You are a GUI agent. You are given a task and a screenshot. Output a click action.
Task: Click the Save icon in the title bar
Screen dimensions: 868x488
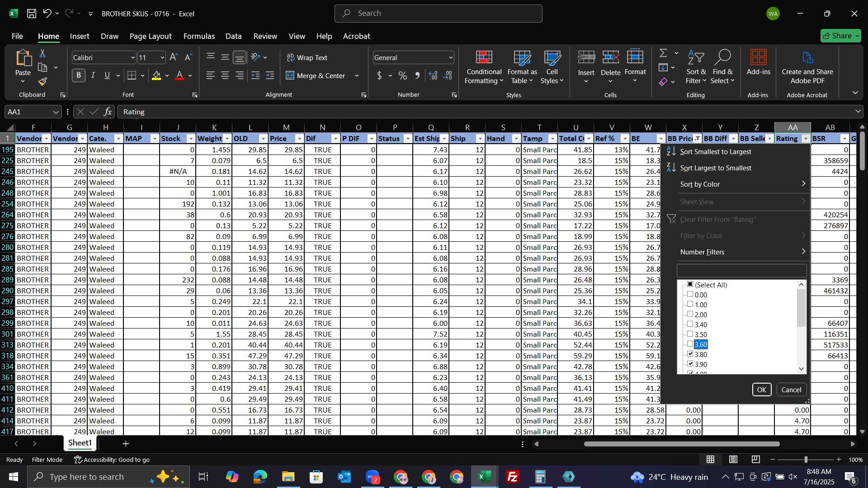(31, 14)
